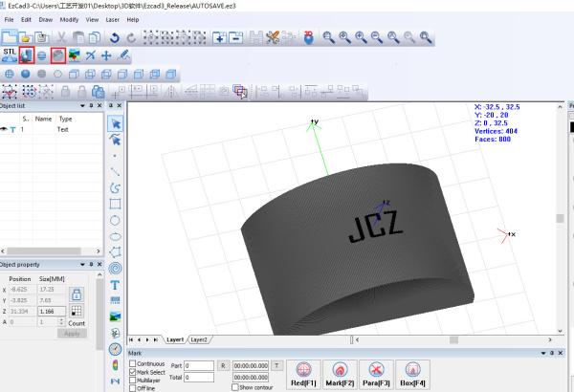
Task: Toggle visibility eye of the Text object
Action: pos(4,129)
